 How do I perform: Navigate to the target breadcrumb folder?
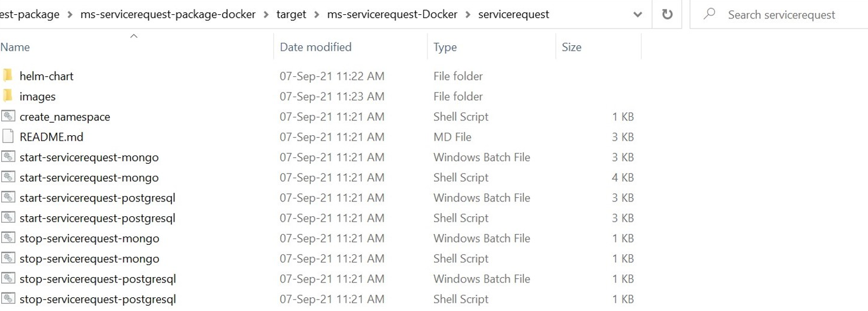pyautogui.click(x=292, y=14)
